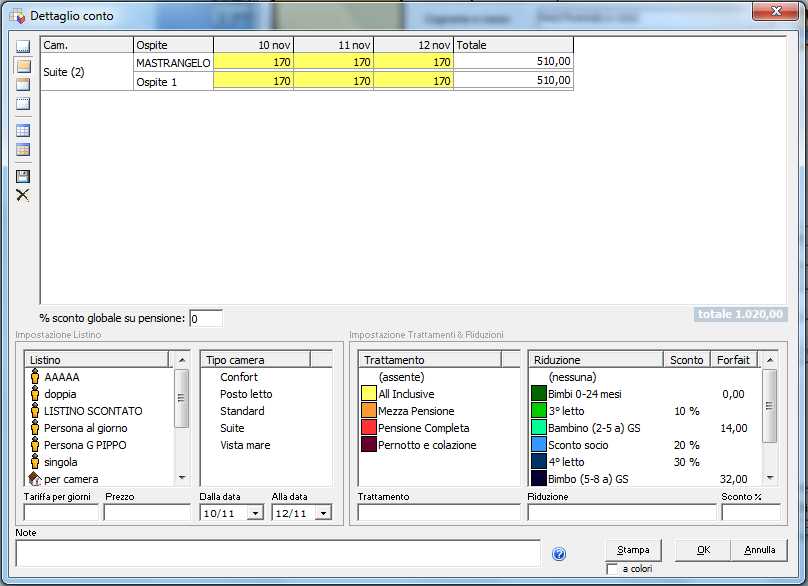Select the 3° letto reduction row
Image resolution: width=808 pixels, height=586 pixels.
point(645,411)
